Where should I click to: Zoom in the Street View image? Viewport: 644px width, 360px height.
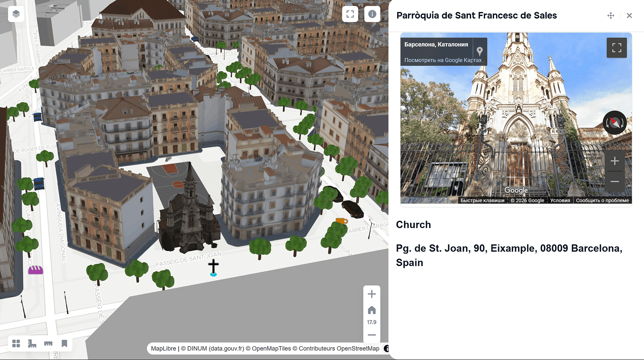pos(615,161)
